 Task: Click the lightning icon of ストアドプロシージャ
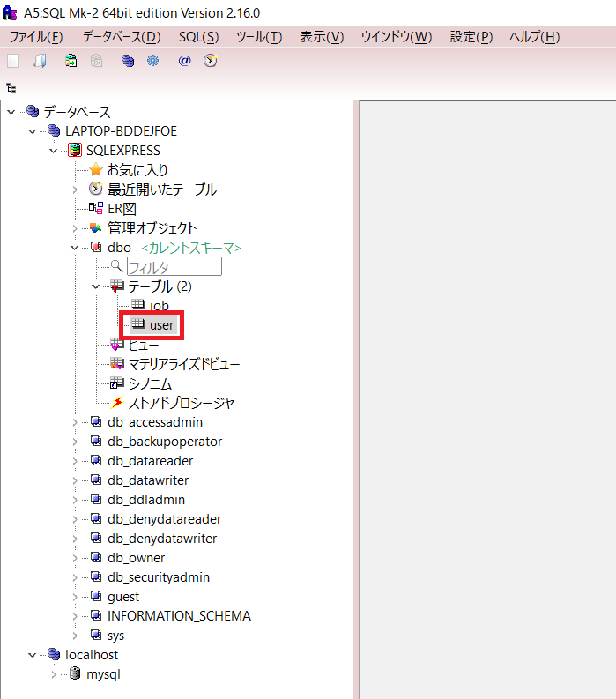[117, 403]
